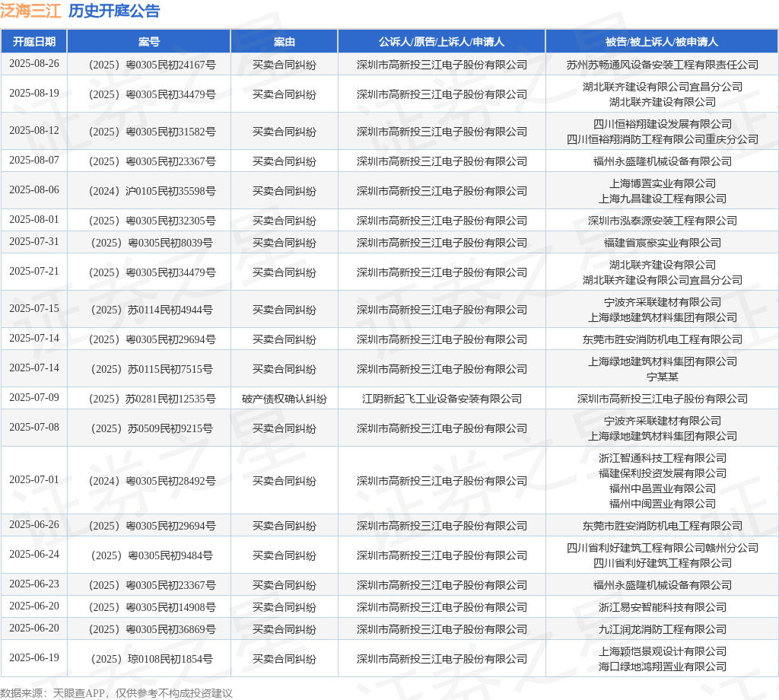
Task: Select case number 苏0115民初7515号
Action: click(x=170, y=369)
